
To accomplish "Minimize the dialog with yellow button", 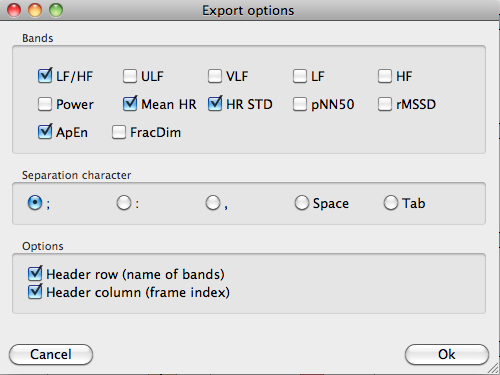I will click(x=35, y=10).
